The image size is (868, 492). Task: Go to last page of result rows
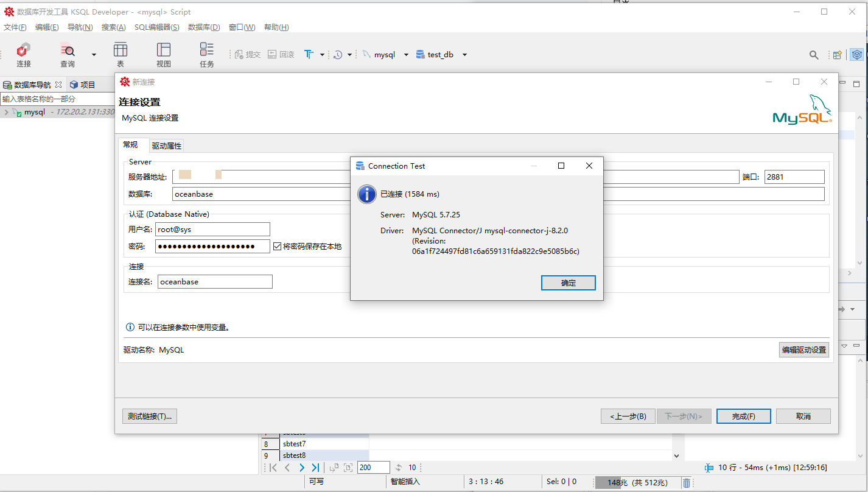315,468
